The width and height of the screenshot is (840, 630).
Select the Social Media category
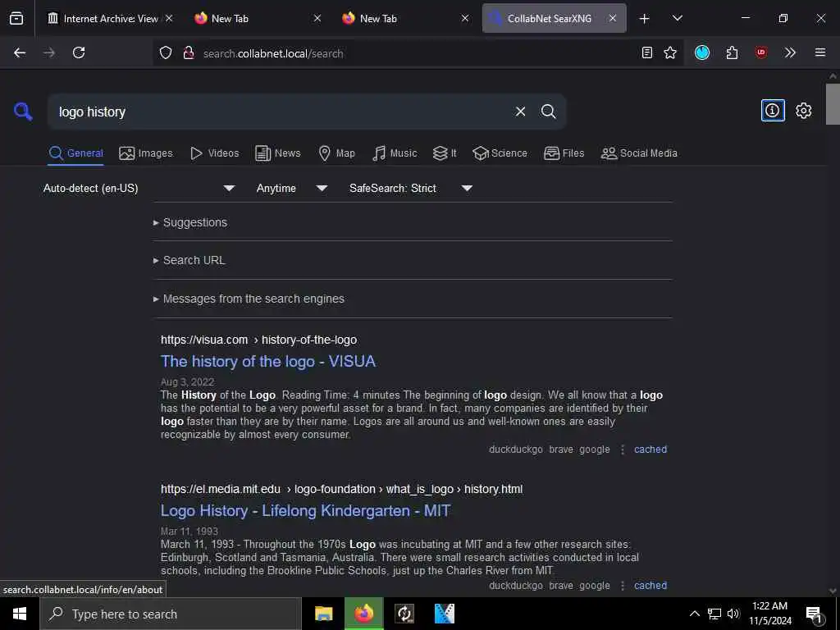(x=638, y=153)
